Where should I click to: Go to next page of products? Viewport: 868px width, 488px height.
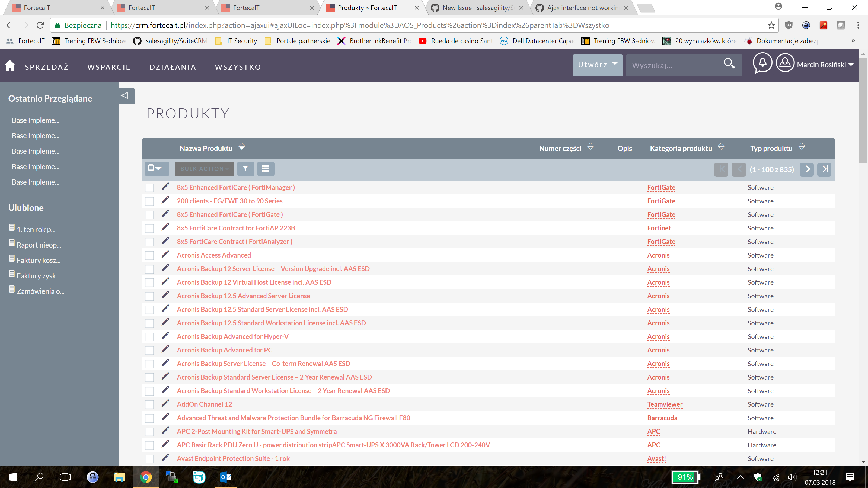tap(807, 169)
